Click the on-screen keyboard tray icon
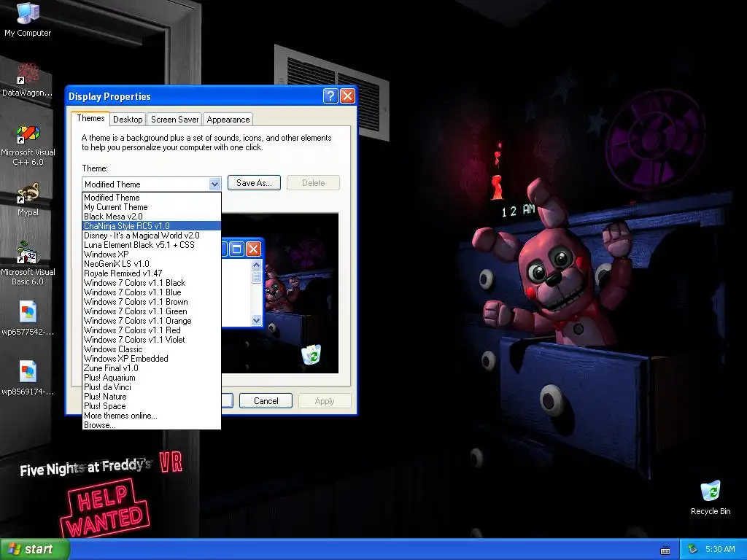Screen dimensions: 747x560 (x=665, y=550)
